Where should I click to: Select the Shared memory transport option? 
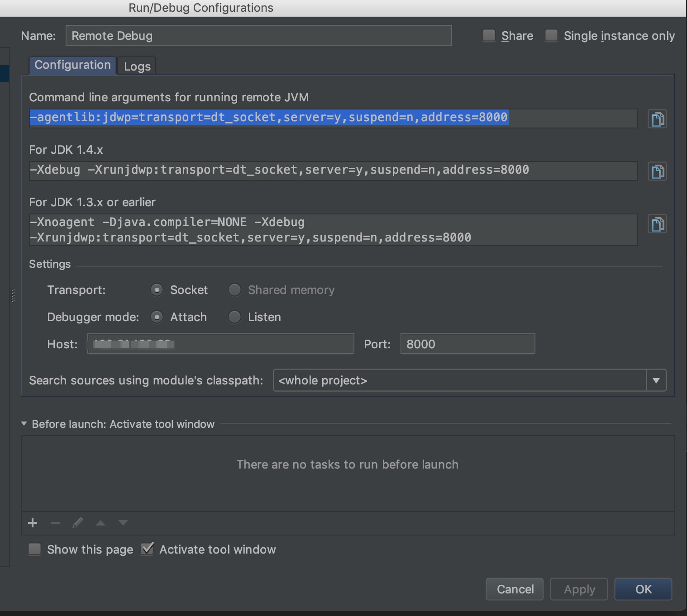pyautogui.click(x=234, y=290)
